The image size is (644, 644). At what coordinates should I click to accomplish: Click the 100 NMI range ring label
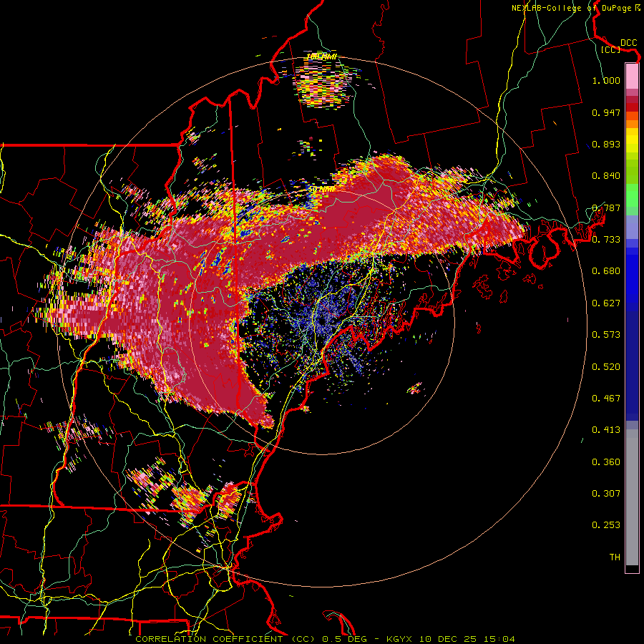322,57
